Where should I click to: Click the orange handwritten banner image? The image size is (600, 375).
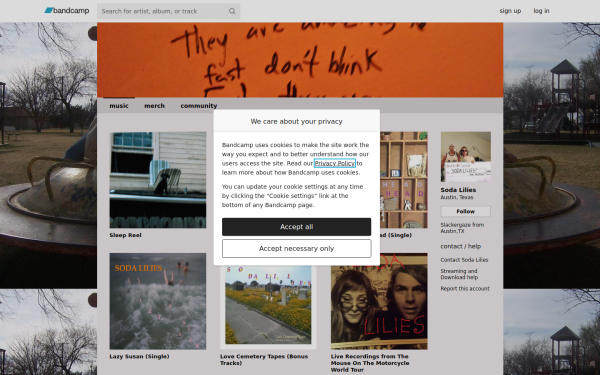[300, 60]
